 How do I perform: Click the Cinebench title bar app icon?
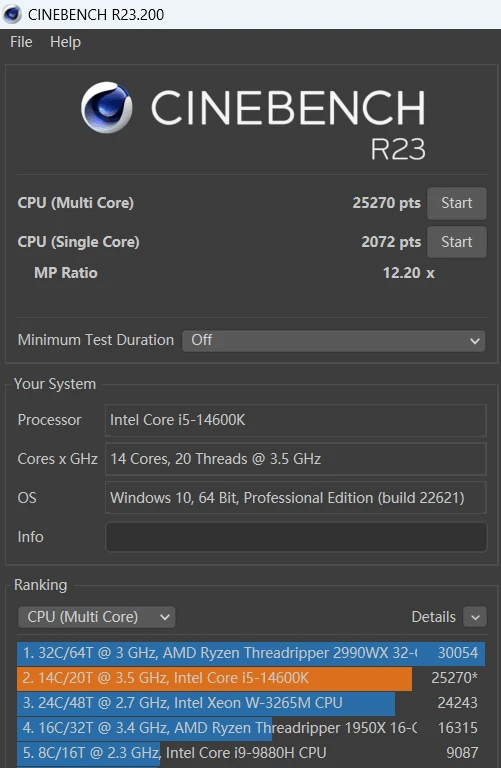12,14
